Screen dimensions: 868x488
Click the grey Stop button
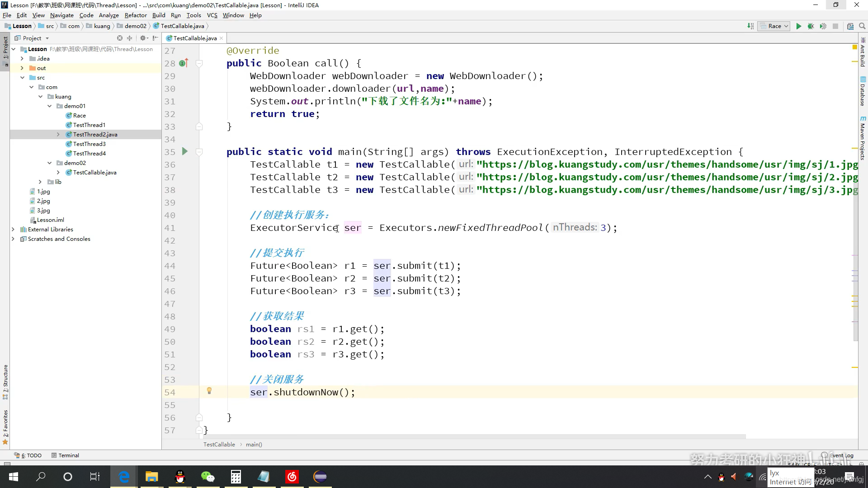point(835,26)
